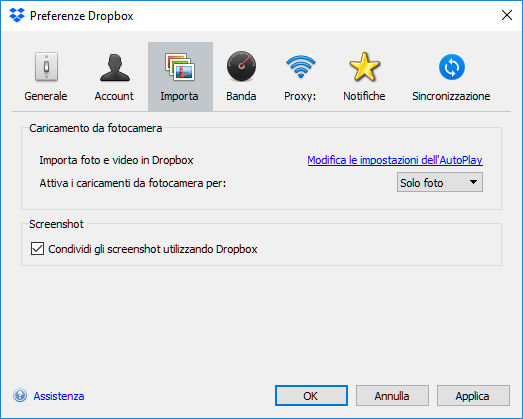Open the Notifiche star icon
523x419 pixels.
[364, 67]
